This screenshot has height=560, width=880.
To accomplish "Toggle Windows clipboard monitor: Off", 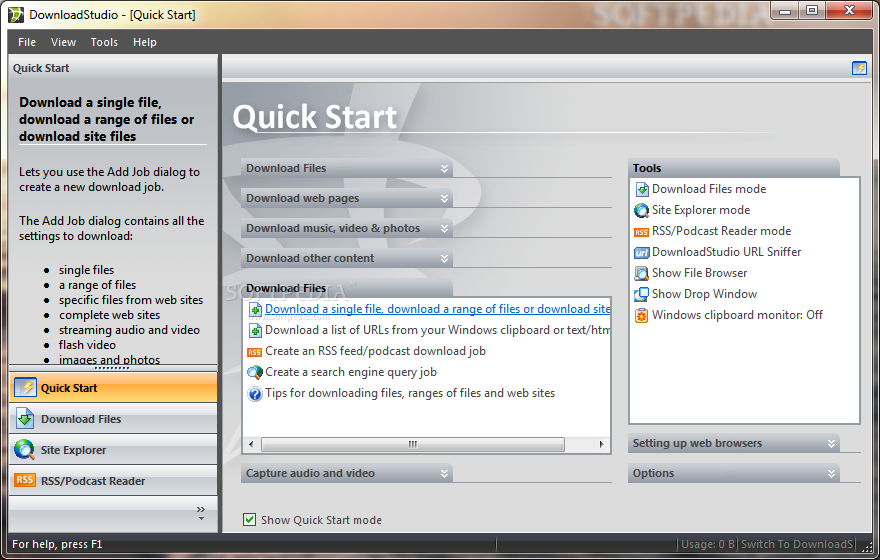I will (x=737, y=315).
